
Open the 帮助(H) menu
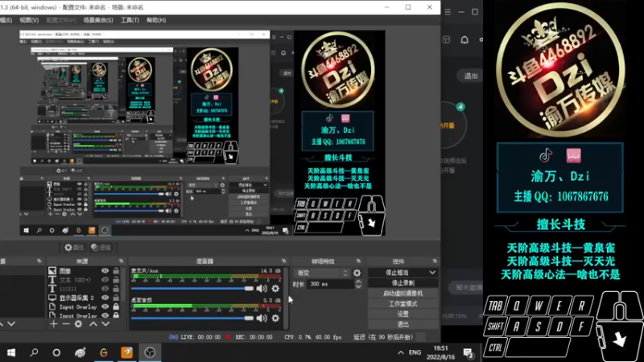click(x=156, y=19)
